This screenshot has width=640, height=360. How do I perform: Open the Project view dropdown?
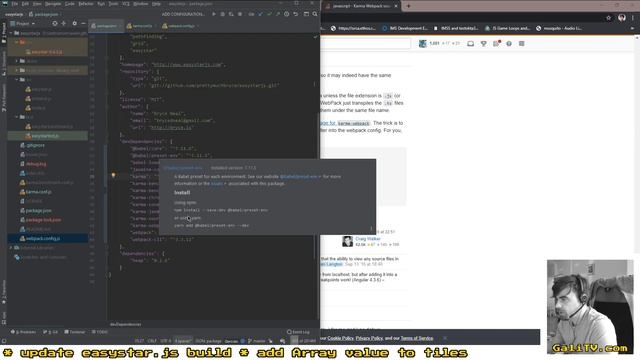pyautogui.click(x=23, y=24)
